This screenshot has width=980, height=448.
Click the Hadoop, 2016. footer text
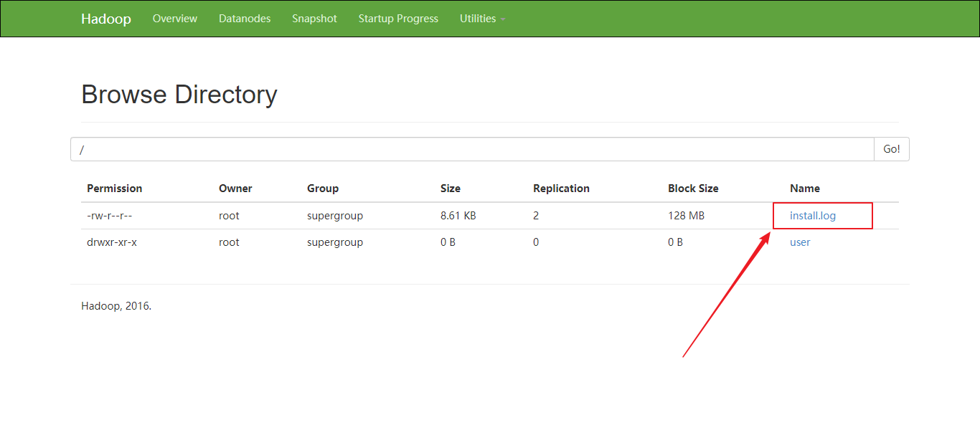[116, 306]
